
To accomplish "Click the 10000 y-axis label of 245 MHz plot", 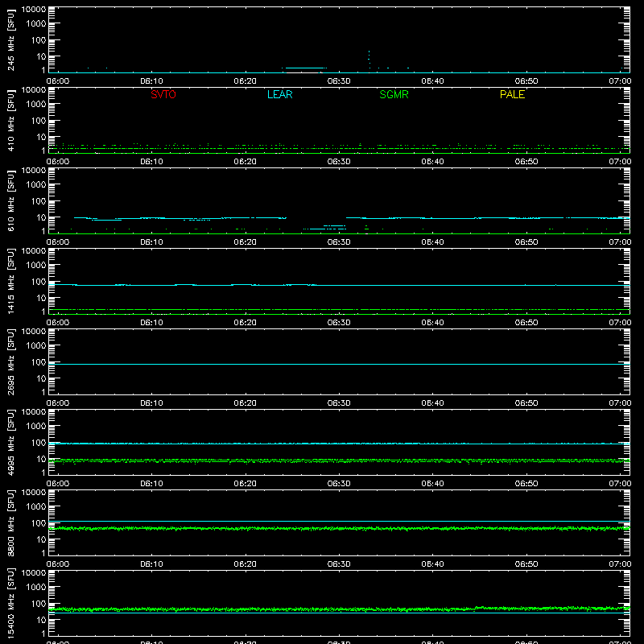I will (x=34, y=9).
